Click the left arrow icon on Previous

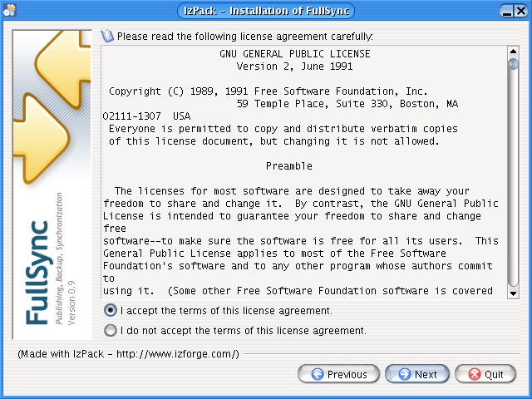tap(318, 374)
